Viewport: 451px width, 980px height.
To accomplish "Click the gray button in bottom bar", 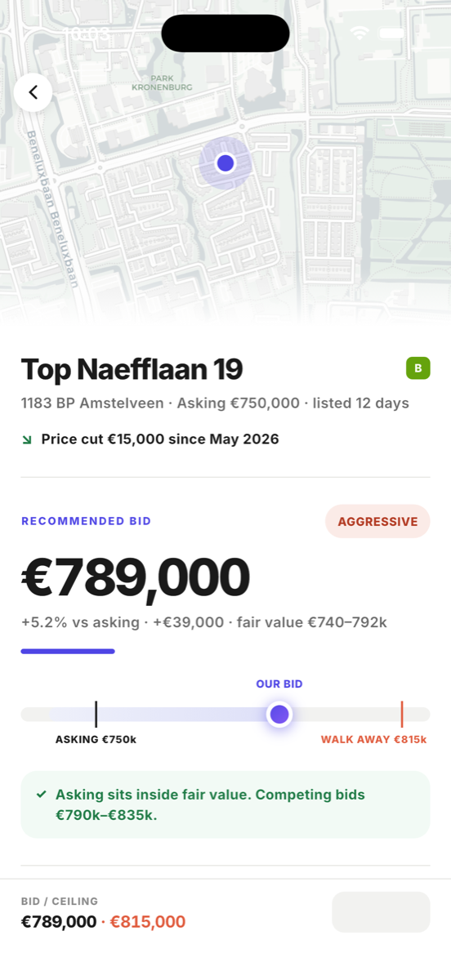I will [381, 912].
